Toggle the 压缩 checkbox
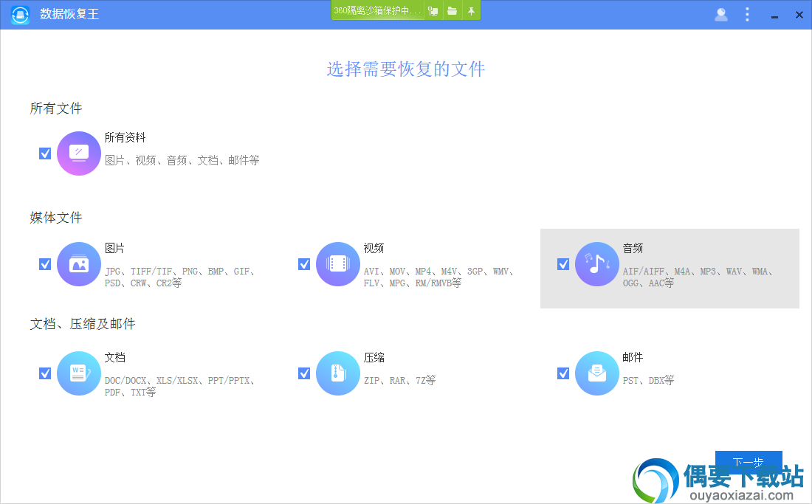The image size is (812, 504). coord(304,373)
